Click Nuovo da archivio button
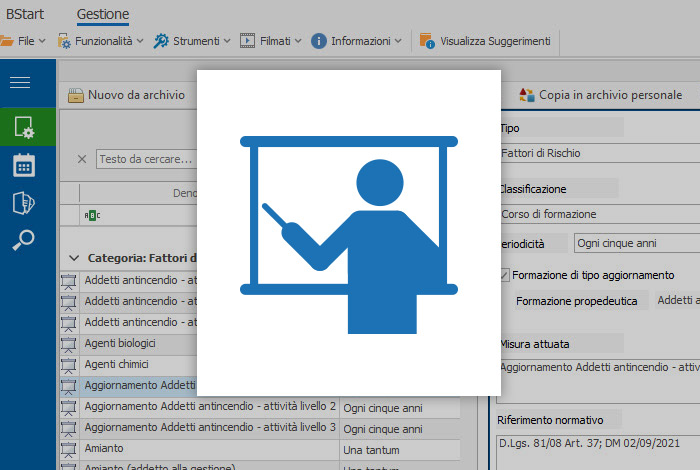 pyautogui.click(x=126, y=95)
